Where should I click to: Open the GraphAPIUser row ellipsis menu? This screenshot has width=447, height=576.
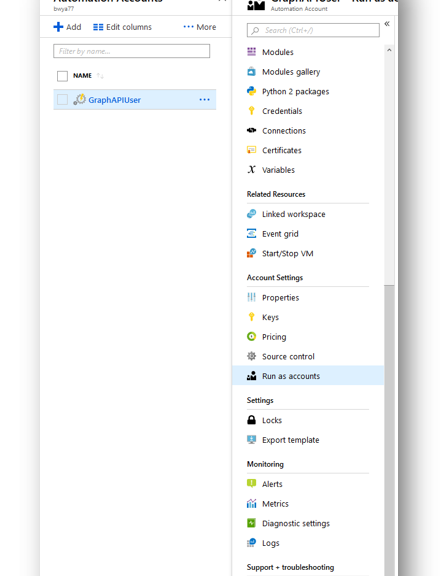(205, 100)
